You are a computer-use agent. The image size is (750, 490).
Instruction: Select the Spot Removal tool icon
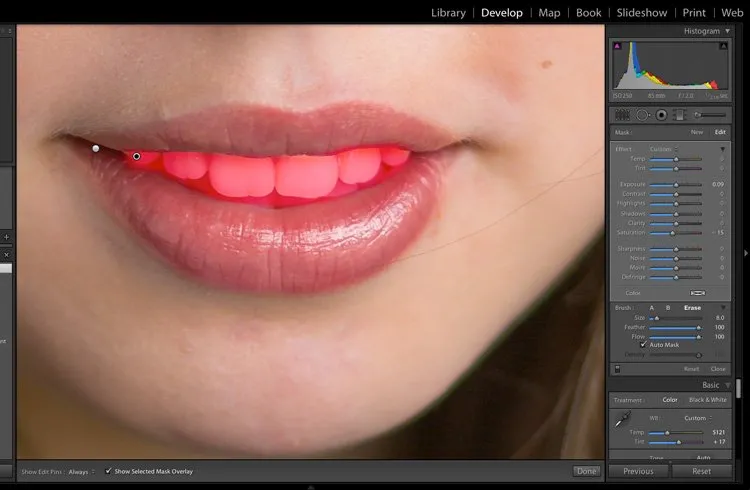642,115
